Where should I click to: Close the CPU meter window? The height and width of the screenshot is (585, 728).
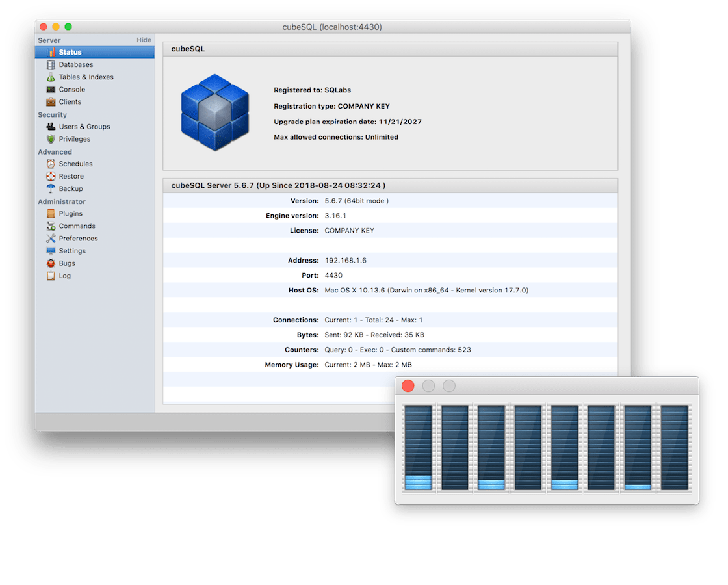[x=408, y=386]
